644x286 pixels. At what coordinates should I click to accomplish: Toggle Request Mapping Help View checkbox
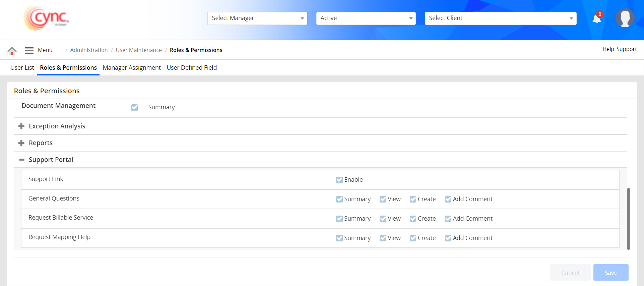coord(383,238)
